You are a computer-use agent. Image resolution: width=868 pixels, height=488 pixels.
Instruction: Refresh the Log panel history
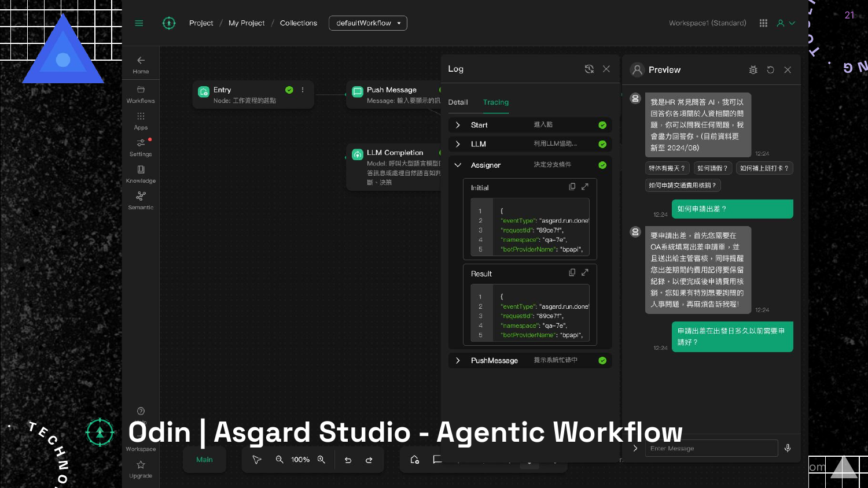pyautogui.click(x=589, y=69)
